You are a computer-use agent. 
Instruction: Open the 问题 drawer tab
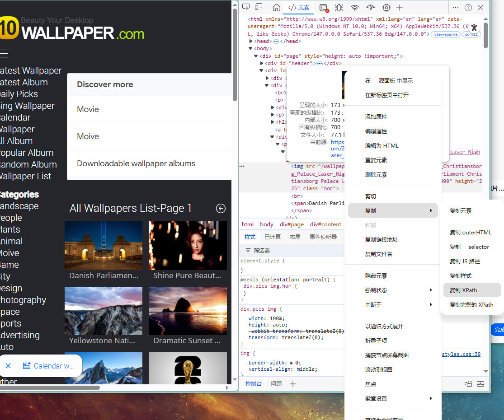click(276, 384)
